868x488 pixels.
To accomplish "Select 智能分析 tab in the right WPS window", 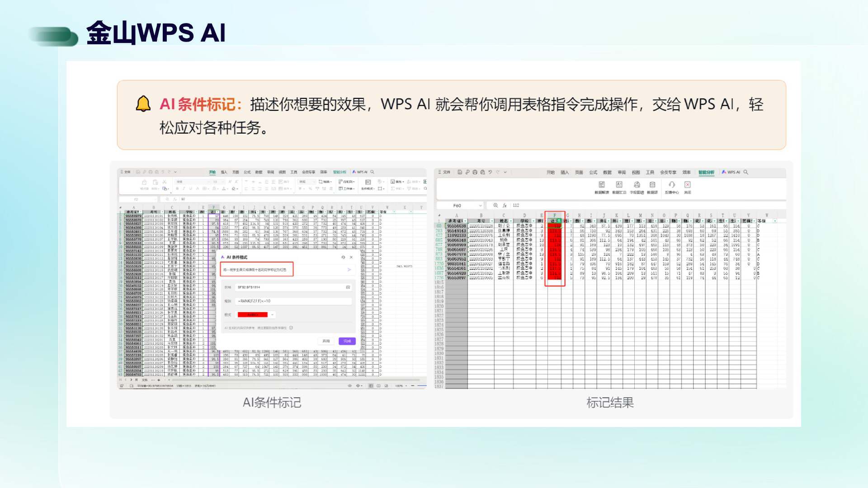I will tap(707, 172).
